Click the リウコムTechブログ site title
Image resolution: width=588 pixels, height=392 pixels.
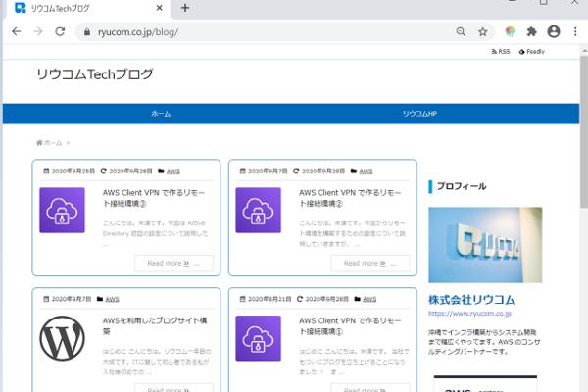click(x=95, y=74)
